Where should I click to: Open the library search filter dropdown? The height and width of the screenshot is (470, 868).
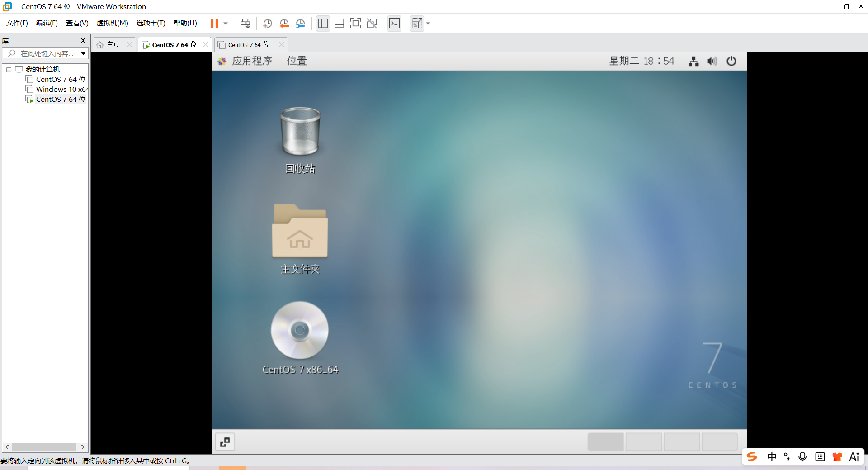pyautogui.click(x=84, y=53)
